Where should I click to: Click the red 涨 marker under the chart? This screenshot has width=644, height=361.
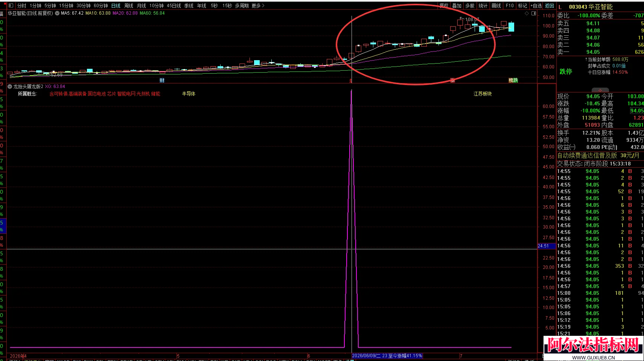[452, 80]
